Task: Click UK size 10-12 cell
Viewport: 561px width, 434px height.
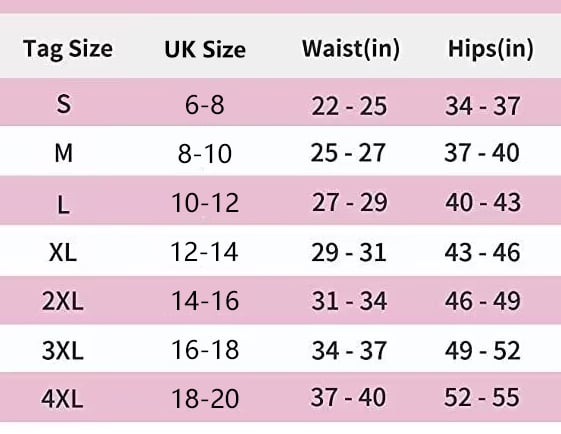Action: [205, 203]
